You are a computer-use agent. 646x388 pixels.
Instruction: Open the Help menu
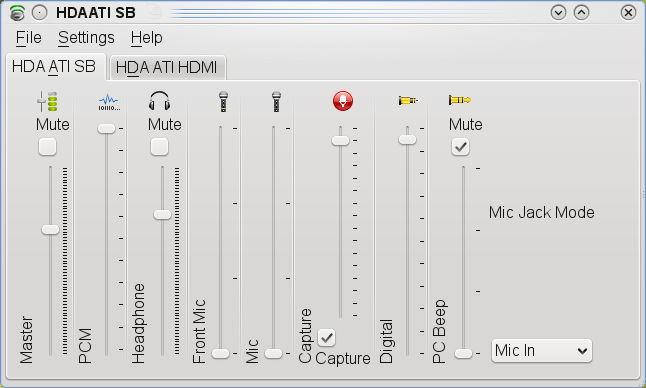[x=146, y=38]
